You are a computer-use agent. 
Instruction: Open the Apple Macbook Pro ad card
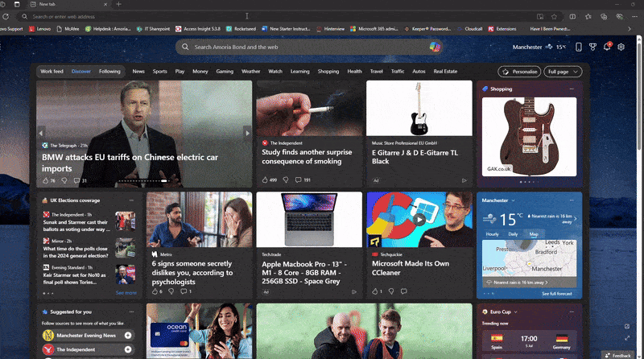[309, 246]
